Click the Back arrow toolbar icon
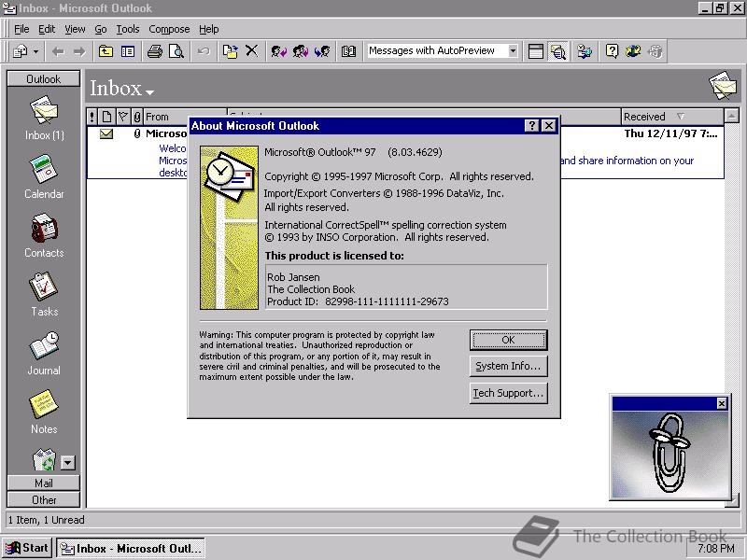747x560 pixels. tap(58, 51)
